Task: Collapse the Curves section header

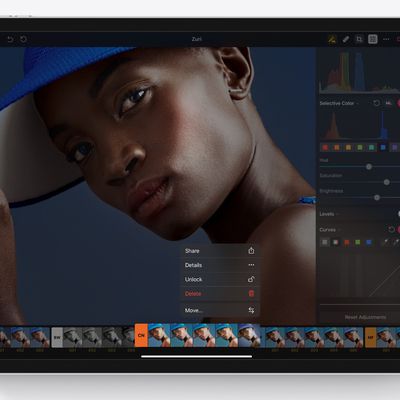Action: [329, 230]
